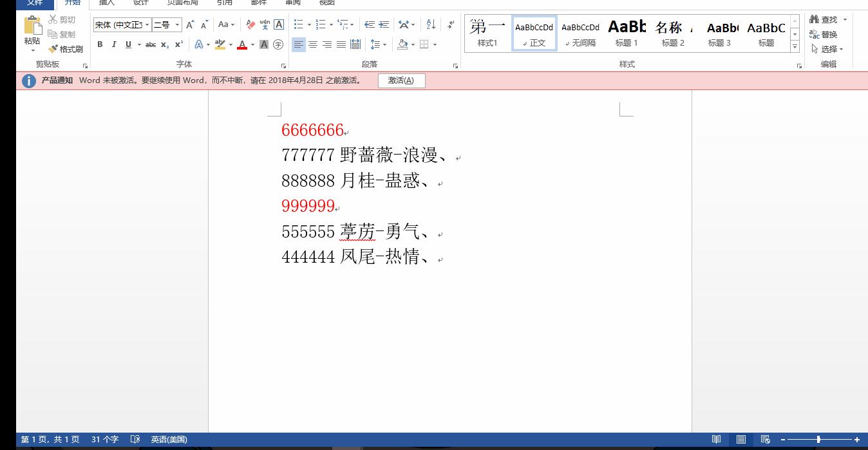Toggle Italic formatting
The image size is (868, 450).
tap(114, 44)
